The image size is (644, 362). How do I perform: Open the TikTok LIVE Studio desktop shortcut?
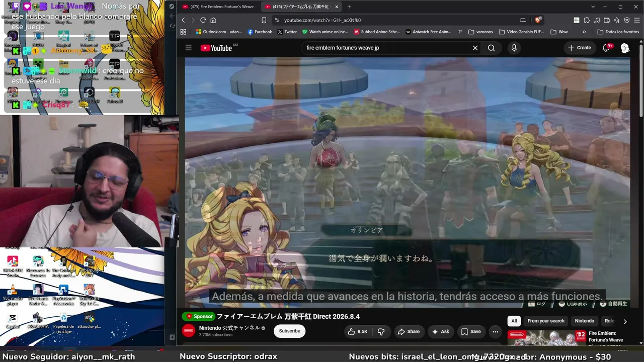click(x=13, y=266)
